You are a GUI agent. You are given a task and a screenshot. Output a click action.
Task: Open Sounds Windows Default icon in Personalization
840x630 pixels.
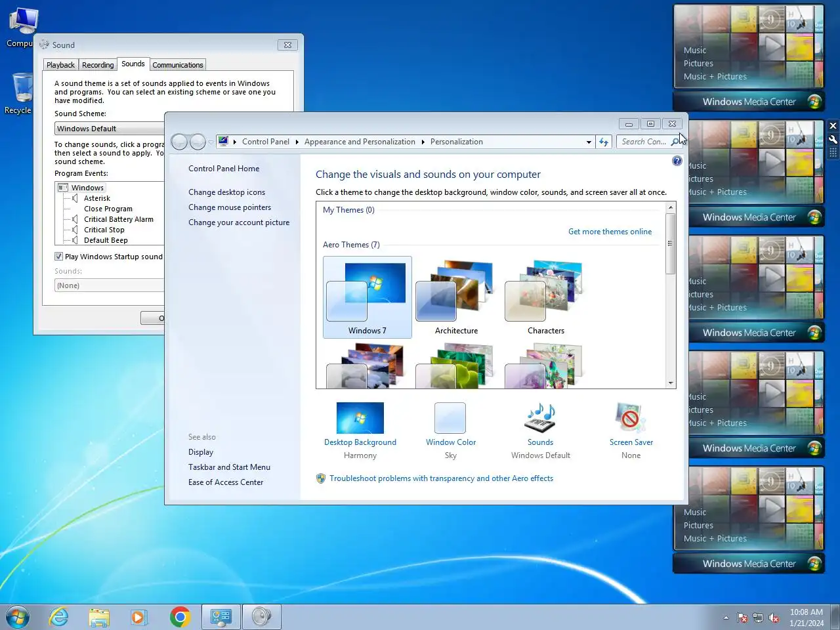pos(540,418)
